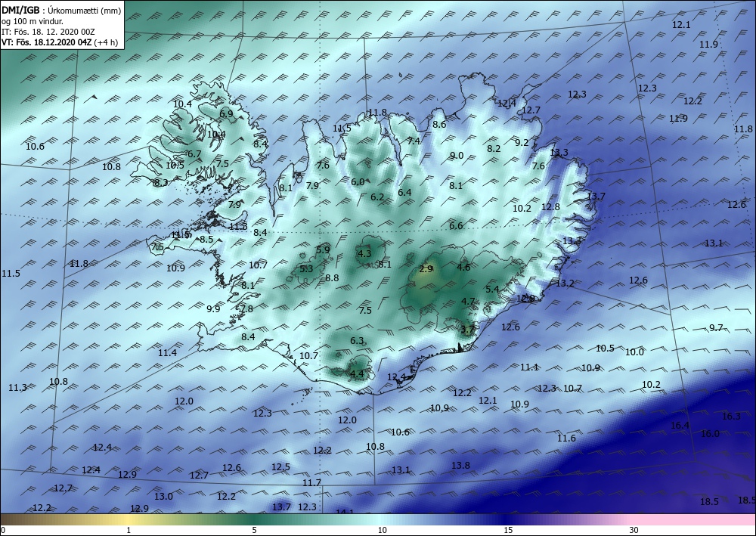The image size is (756, 536).
Task: Click the value 9.2 on the map
Action: [x=522, y=142]
